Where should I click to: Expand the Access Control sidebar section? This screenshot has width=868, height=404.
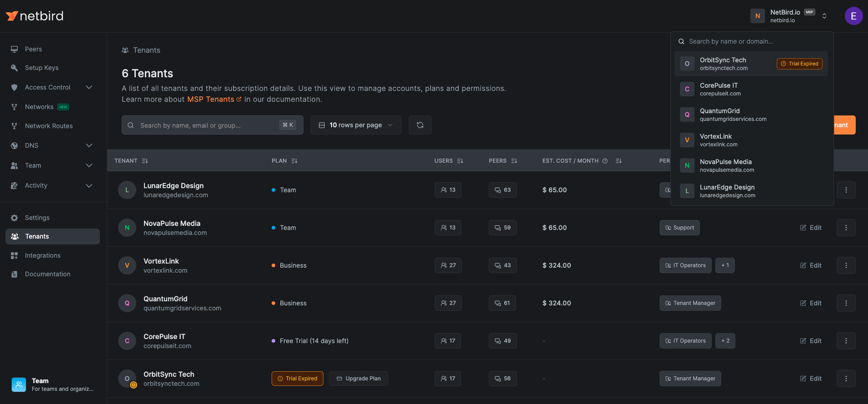89,87
